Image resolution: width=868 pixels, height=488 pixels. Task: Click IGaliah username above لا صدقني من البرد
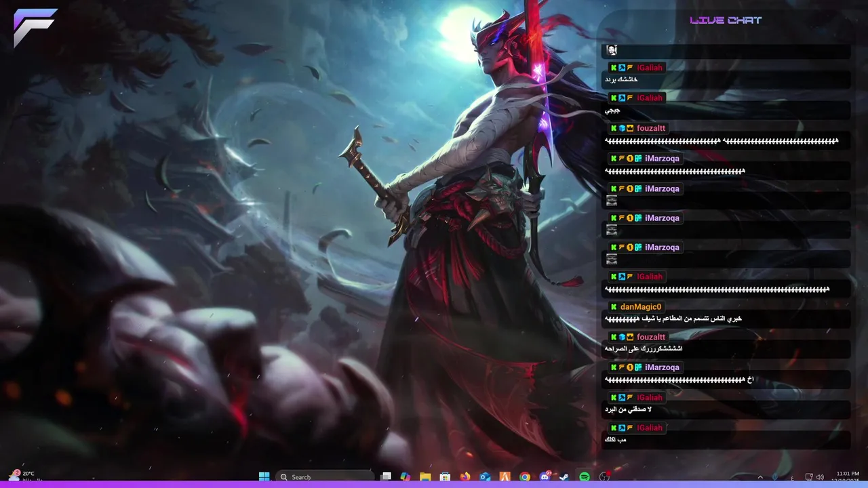650,397
